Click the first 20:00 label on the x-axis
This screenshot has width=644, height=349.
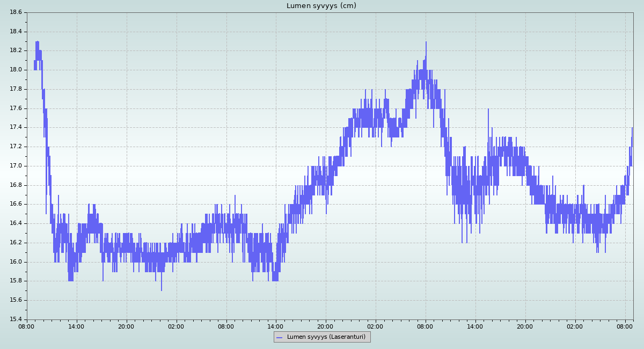[126, 326]
